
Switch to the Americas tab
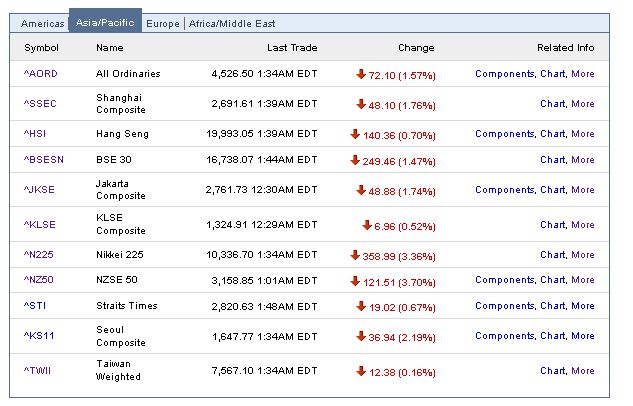click(42, 24)
